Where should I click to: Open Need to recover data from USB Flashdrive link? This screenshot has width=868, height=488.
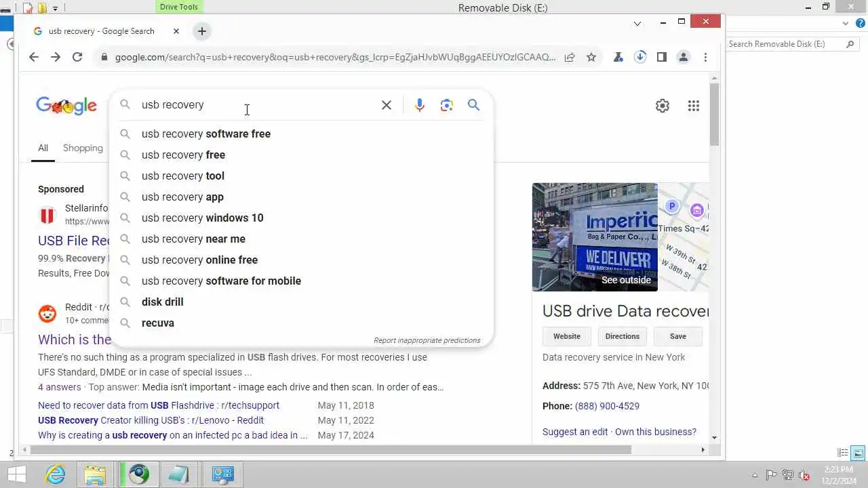pyautogui.click(x=159, y=405)
